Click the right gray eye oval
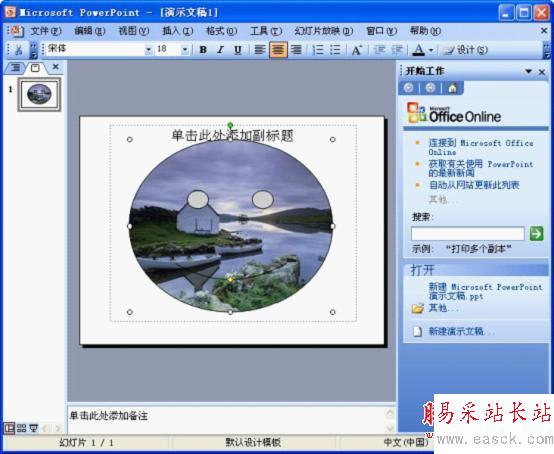 [263, 199]
